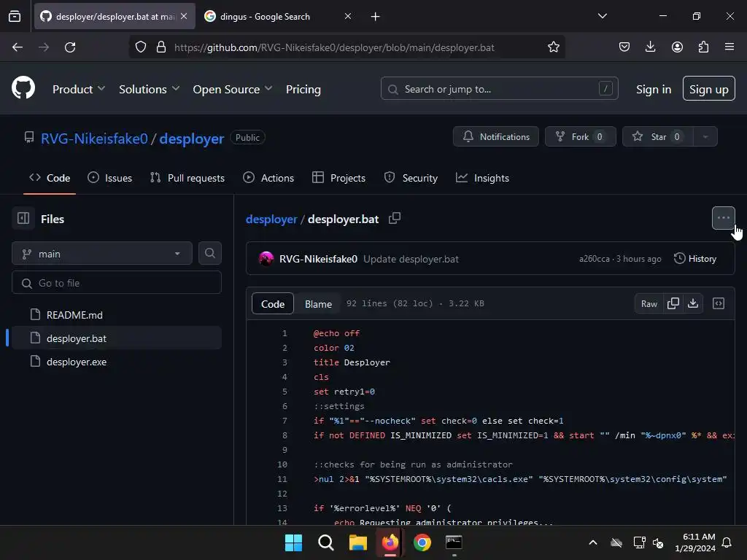
Task: Open a new browser tab
Action: pos(376,16)
